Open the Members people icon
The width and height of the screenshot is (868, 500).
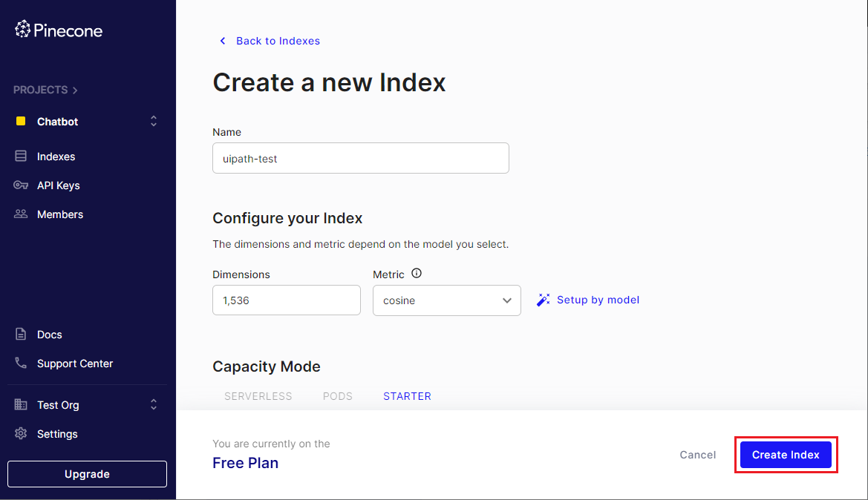[x=21, y=214]
